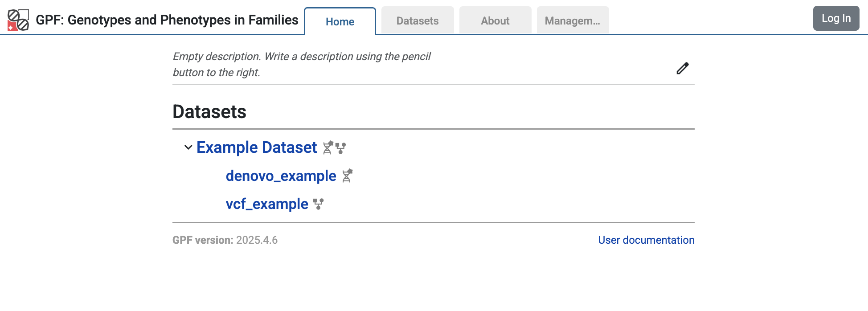
Task: Click the Log In button
Action: [836, 18]
